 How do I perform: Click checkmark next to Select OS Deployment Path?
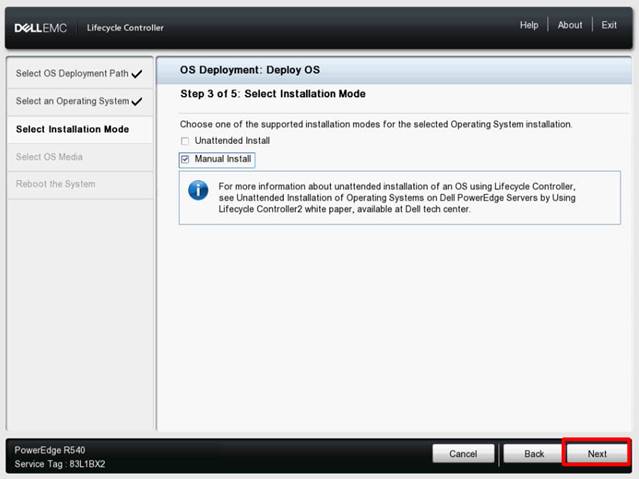pyautogui.click(x=137, y=74)
